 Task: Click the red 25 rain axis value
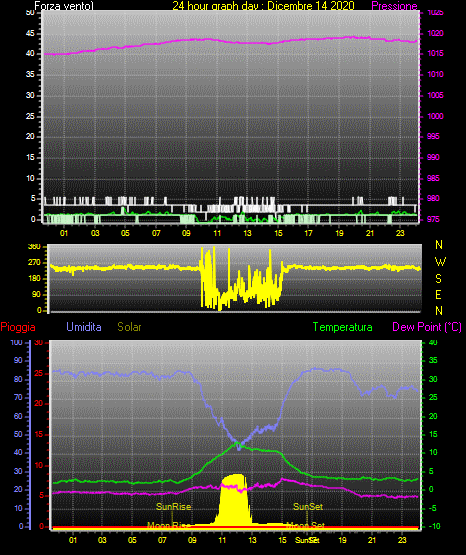(x=39, y=373)
